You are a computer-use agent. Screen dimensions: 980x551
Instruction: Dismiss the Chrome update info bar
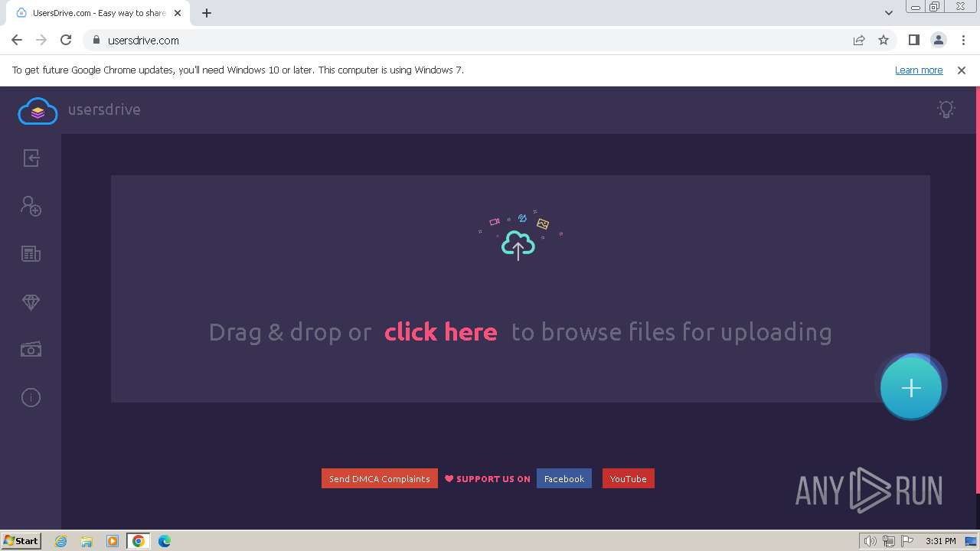tap(962, 70)
